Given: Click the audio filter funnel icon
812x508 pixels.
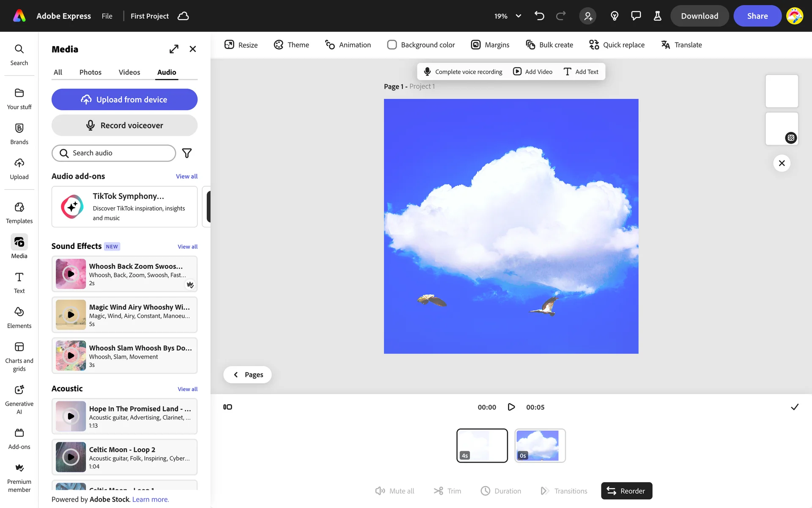Looking at the screenshot, I should point(187,153).
